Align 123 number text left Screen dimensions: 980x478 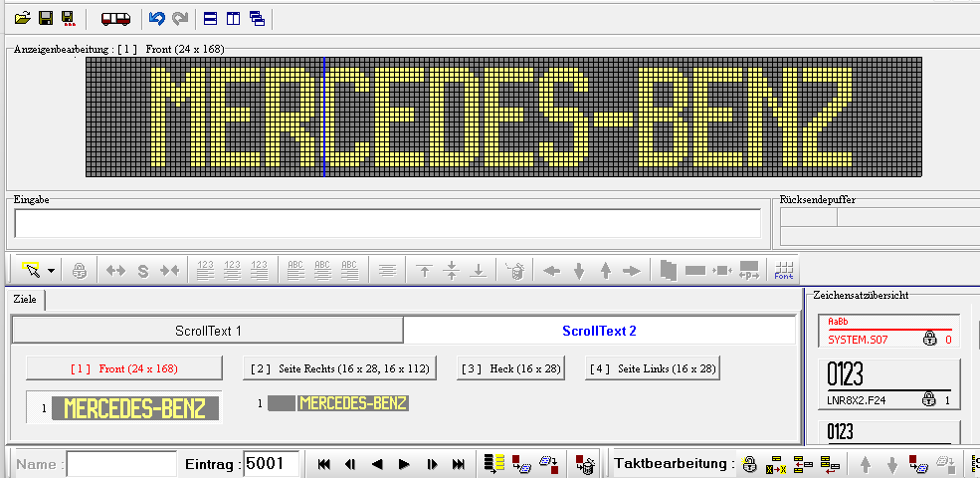pyautogui.click(x=206, y=270)
